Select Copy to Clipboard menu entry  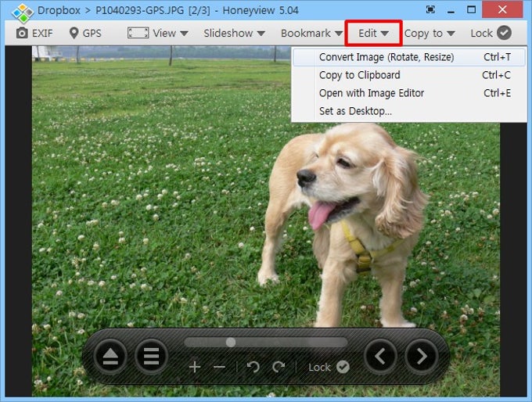[x=409, y=75]
